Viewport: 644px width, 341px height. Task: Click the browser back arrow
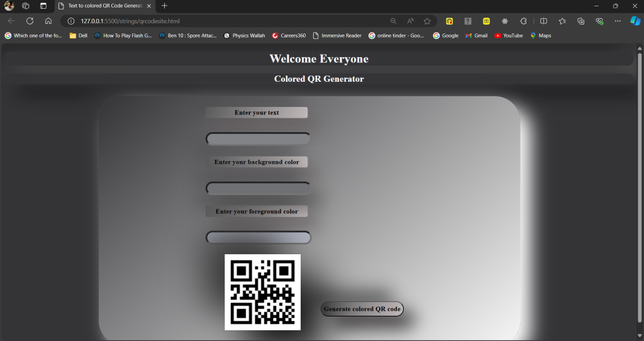point(11,21)
